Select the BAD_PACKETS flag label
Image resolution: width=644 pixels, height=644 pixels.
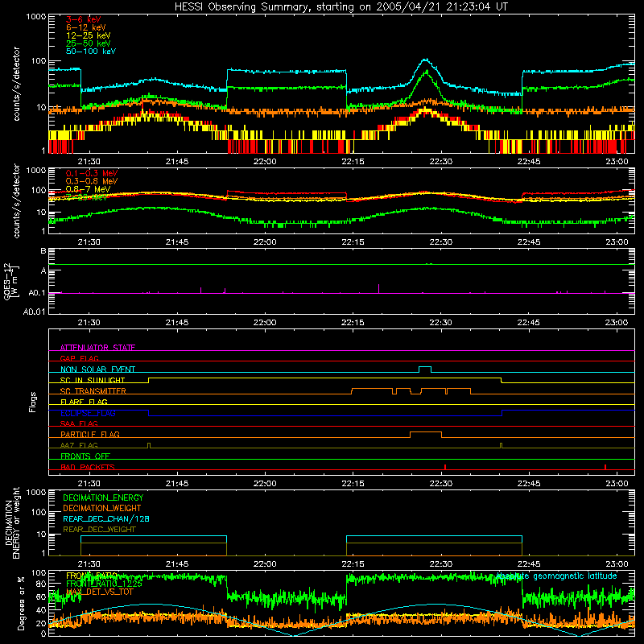[x=88, y=467]
